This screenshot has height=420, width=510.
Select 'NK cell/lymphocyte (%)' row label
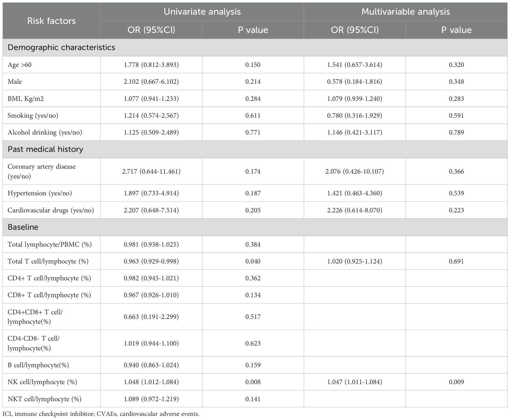42,382
